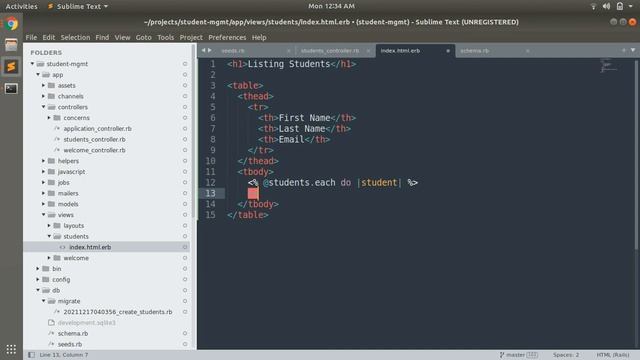Screen dimensions: 640x360
Task: Launch Terminal from the dock
Action: [x=11, y=88]
